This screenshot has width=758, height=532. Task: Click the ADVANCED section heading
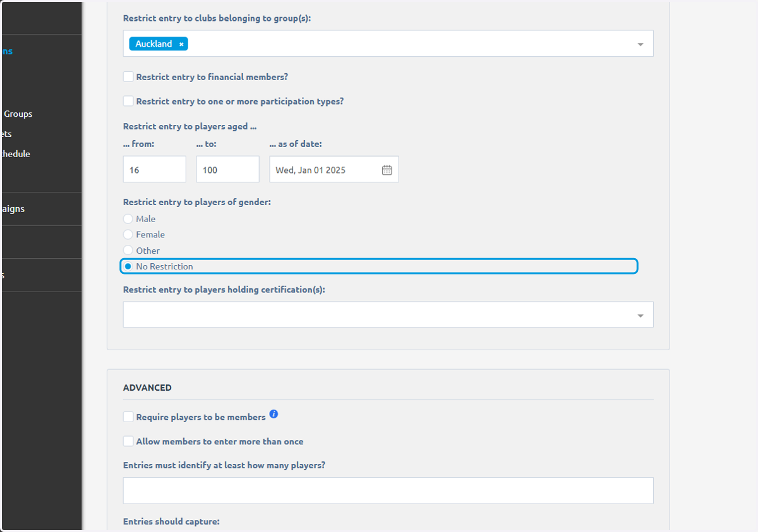pyautogui.click(x=147, y=387)
